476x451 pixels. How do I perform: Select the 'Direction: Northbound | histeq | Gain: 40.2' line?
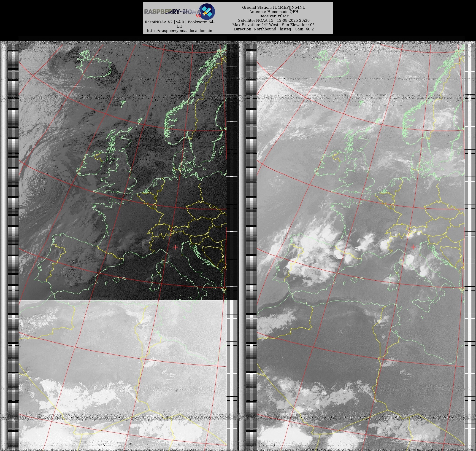(x=274, y=29)
